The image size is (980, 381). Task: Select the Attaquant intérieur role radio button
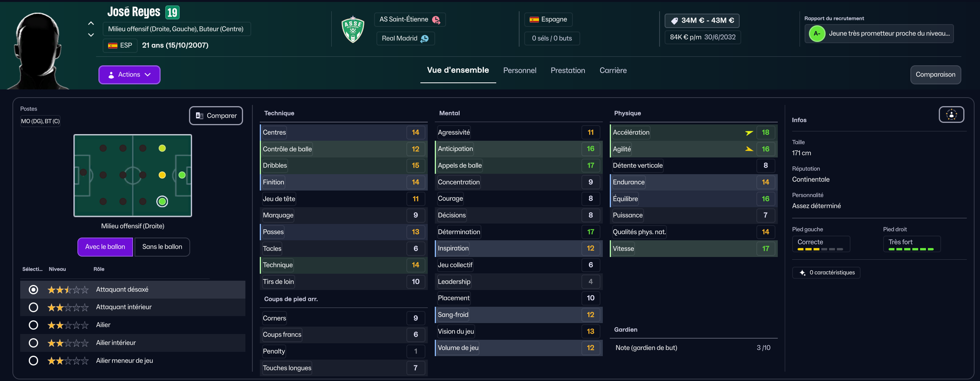[x=33, y=308]
